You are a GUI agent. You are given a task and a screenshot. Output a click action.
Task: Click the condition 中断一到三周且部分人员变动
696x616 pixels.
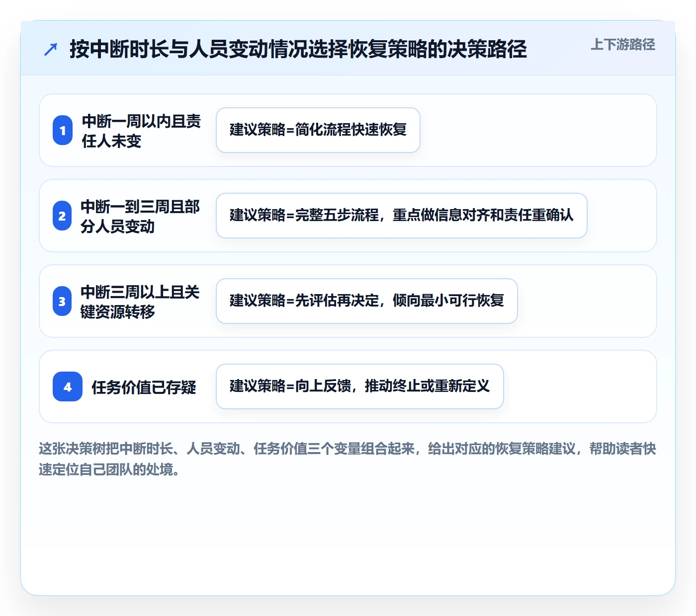coord(140,216)
